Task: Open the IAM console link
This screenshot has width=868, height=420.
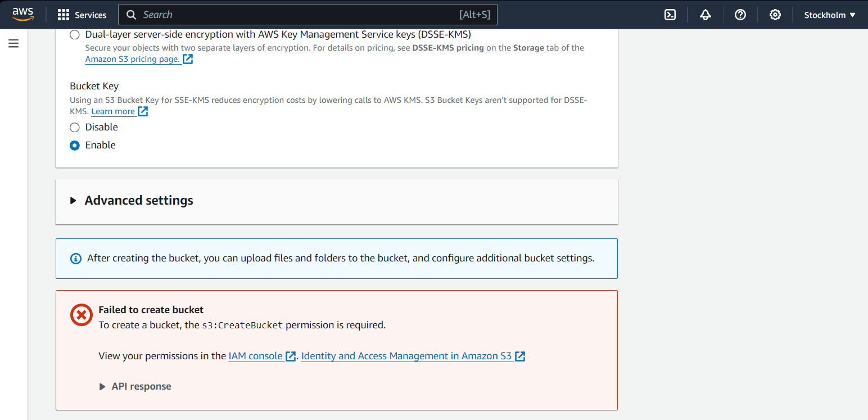Action: coord(256,356)
